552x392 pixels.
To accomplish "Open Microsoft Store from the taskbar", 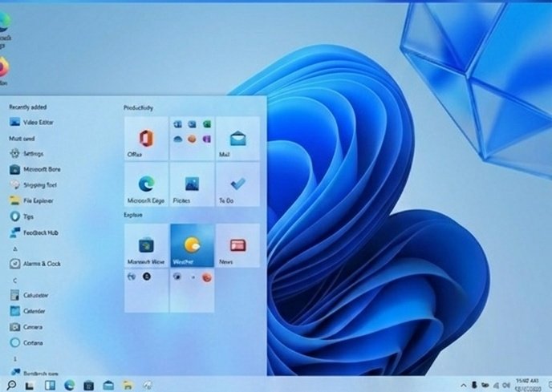I will click(89, 386).
